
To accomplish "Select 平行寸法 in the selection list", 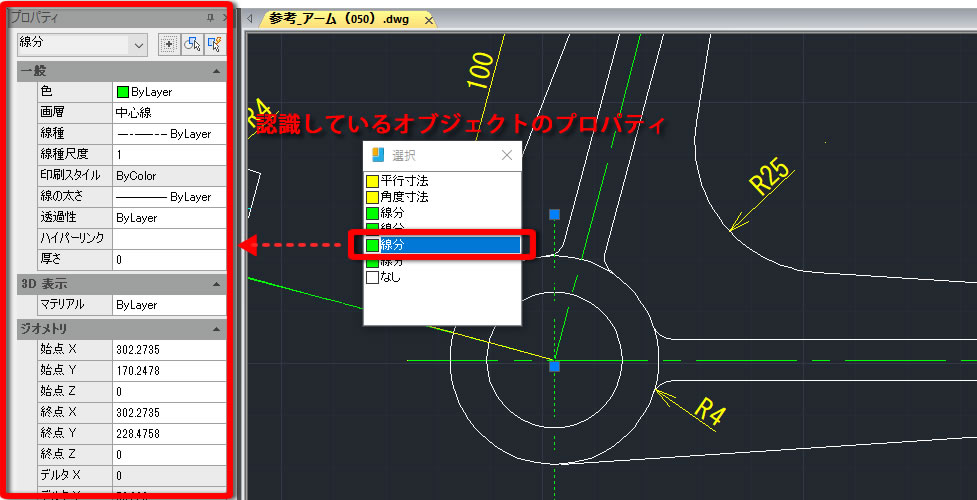I will (442, 181).
